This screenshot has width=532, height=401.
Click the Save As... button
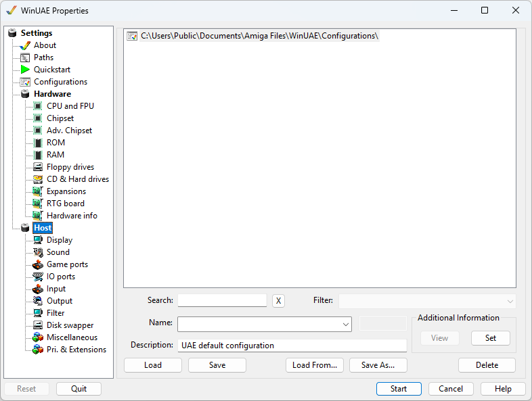(378, 365)
